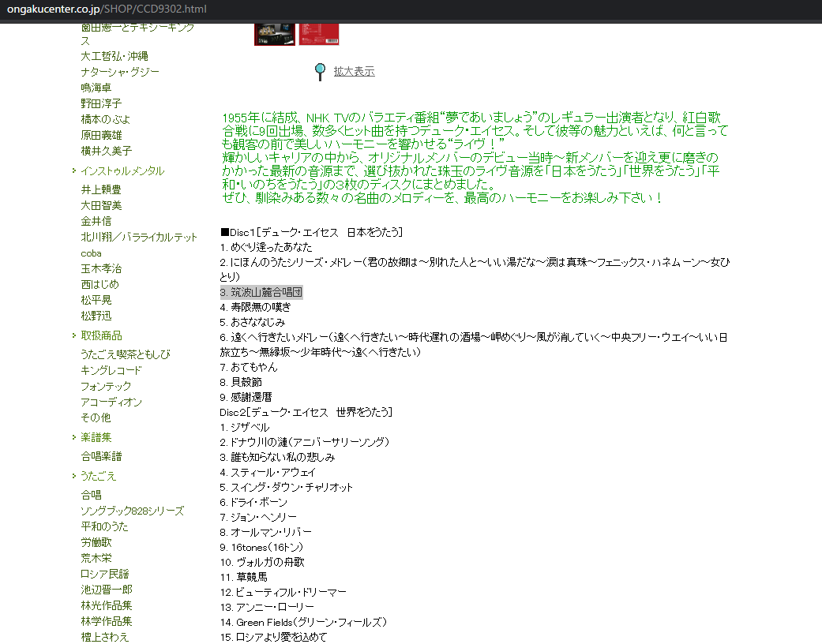Screen dimensions: 822x644
Task: Open the キングレコード sidebar link
Action: coord(111,370)
